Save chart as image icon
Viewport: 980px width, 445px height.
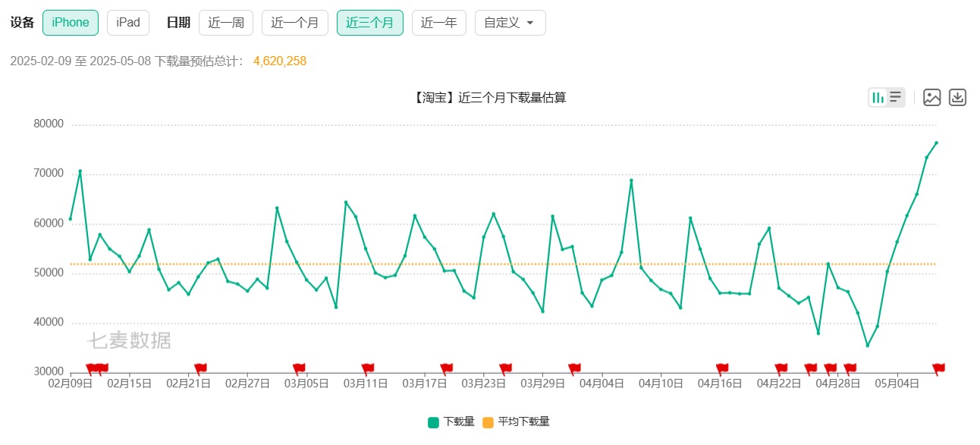click(x=932, y=97)
